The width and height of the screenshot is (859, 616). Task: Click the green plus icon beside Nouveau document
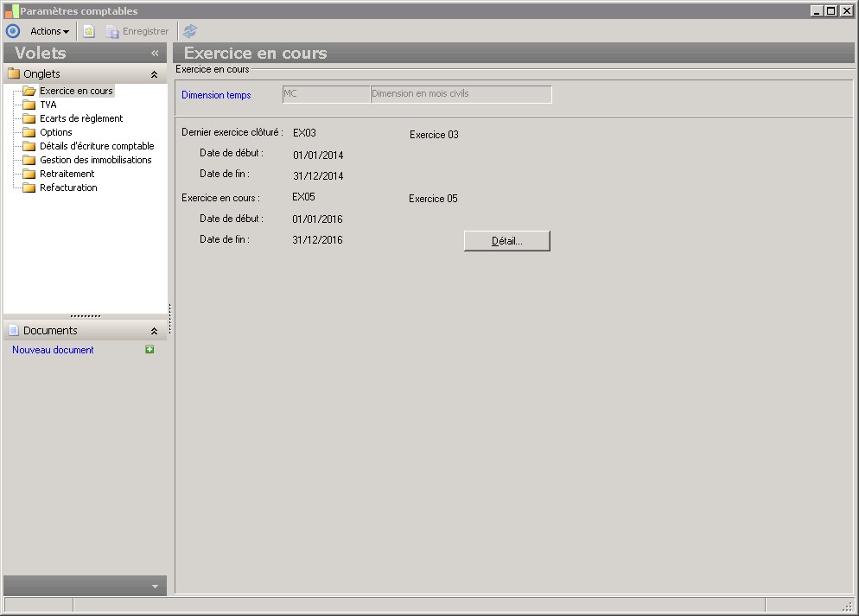(150, 350)
